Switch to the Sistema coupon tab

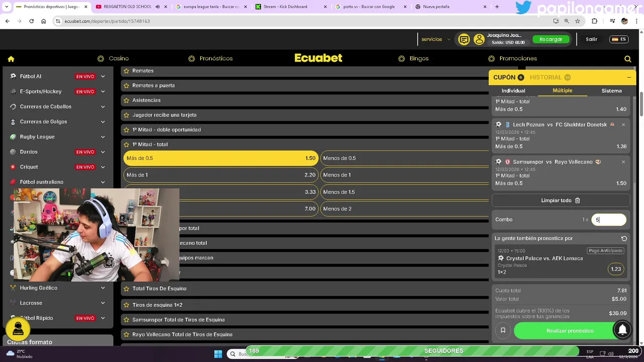(x=611, y=91)
